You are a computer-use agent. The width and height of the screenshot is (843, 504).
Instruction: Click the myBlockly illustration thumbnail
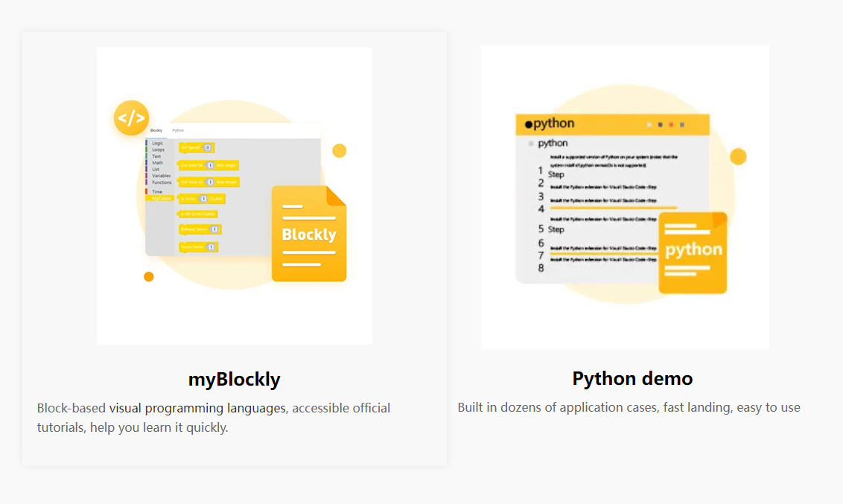(234, 196)
